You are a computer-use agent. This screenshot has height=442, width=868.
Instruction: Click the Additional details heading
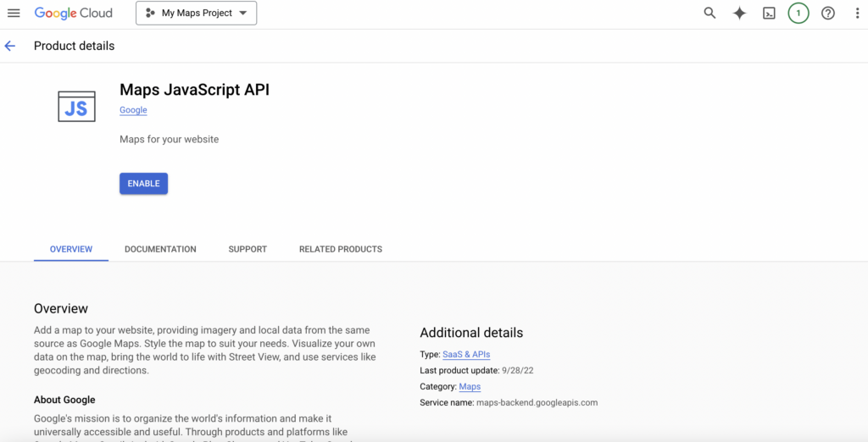(471, 333)
